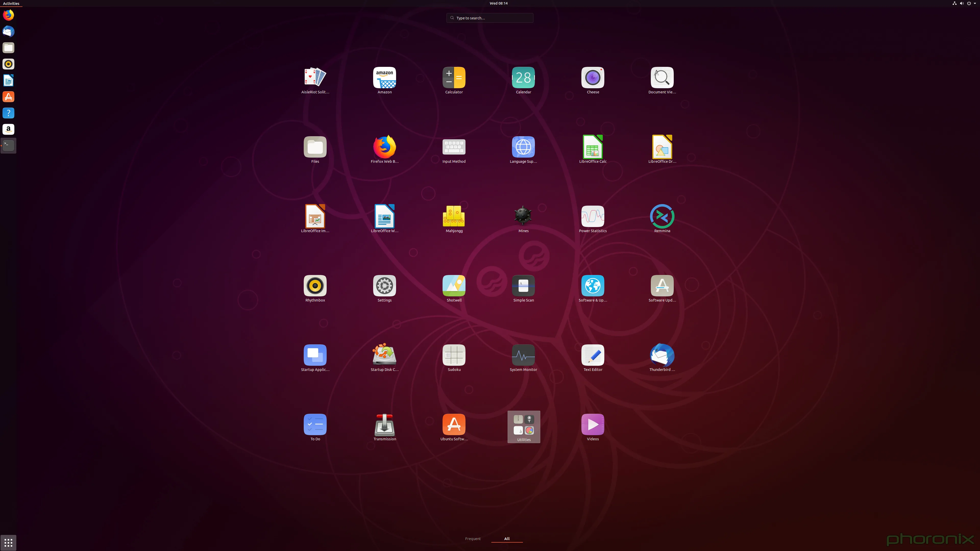
Task: Click the network status icon
Action: coord(954,3)
